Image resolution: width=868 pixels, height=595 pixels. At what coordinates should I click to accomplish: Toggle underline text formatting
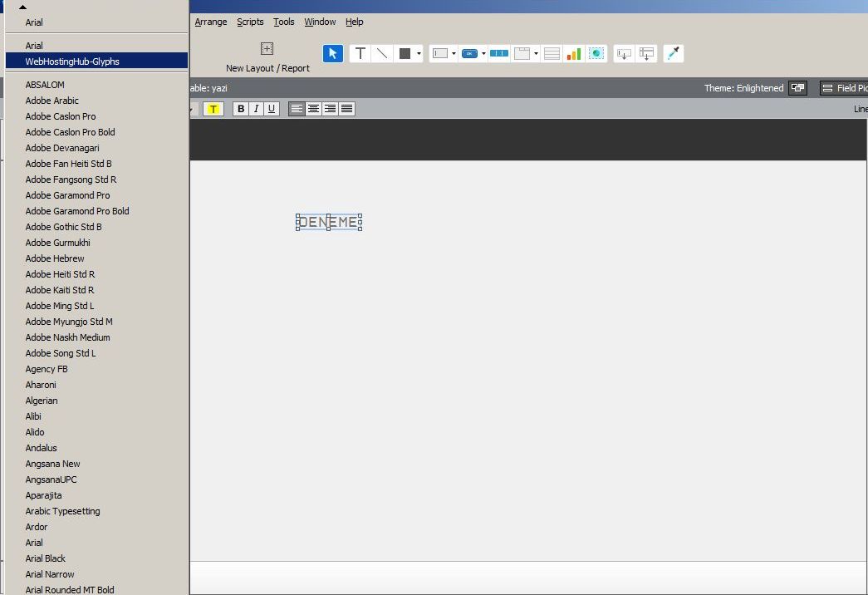point(271,109)
